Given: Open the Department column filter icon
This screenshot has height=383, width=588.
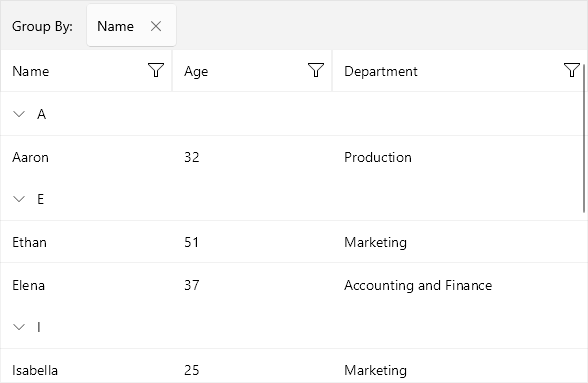Looking at the screenshot, I should pos(572,71).
